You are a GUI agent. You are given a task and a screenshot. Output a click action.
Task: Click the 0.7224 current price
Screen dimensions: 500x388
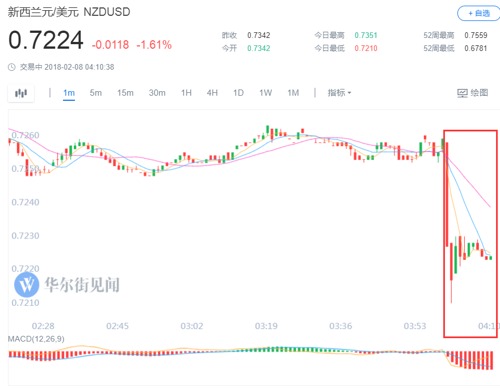(x=46, y=40)
